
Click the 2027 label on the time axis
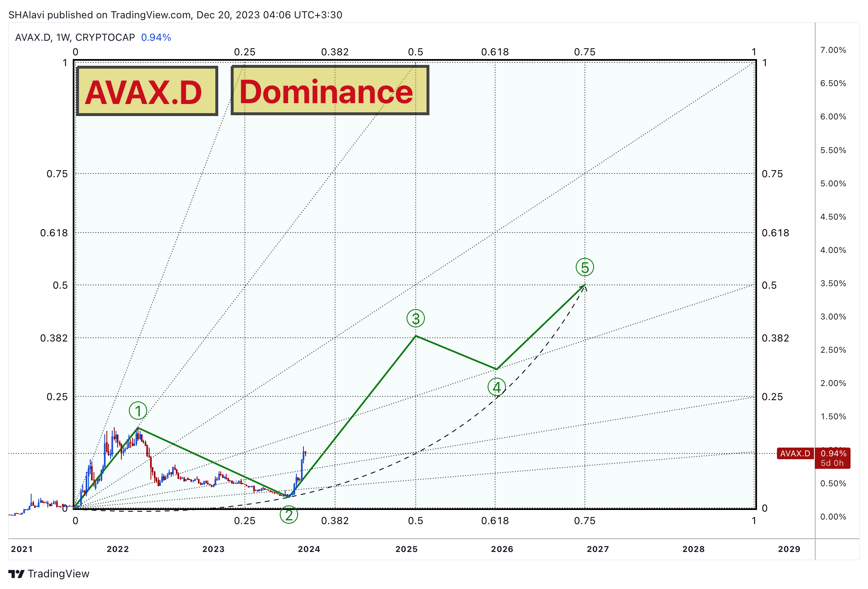598,549
